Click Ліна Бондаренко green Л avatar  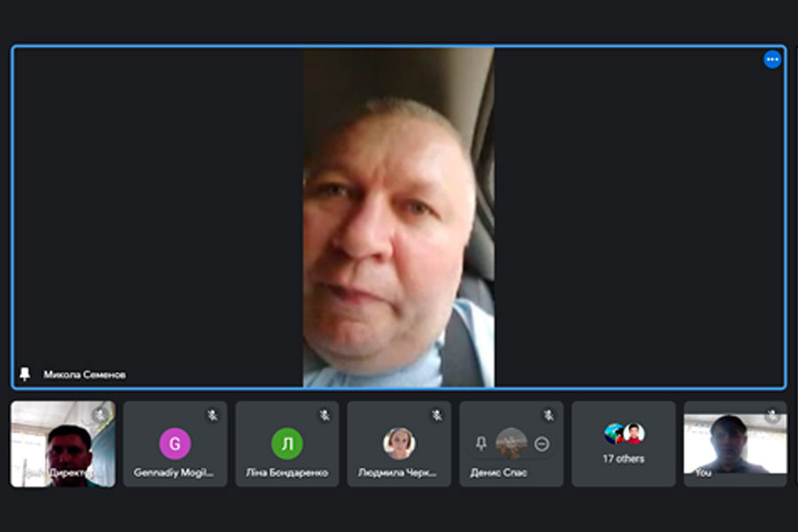pos(287,443)
